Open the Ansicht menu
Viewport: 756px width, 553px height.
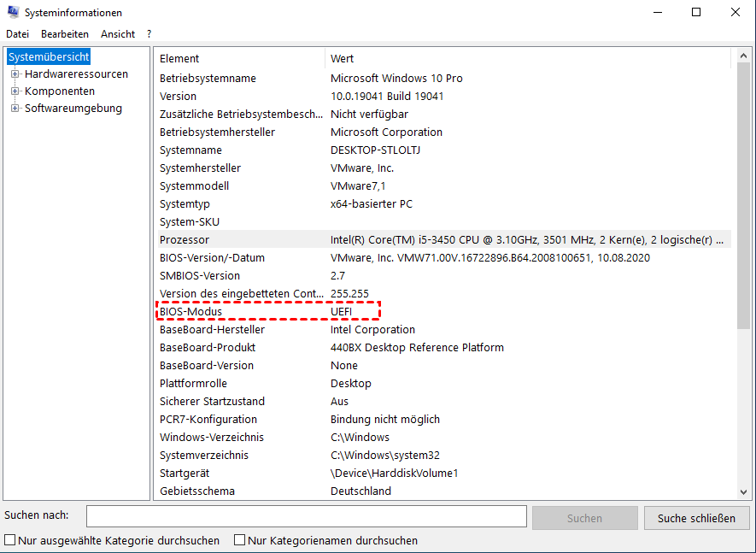[118, 34]
